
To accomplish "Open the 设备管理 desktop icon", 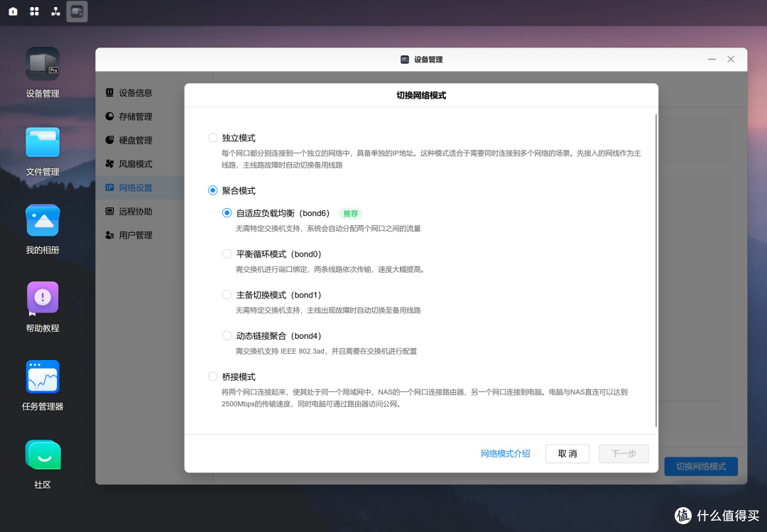I will [43, 64].
